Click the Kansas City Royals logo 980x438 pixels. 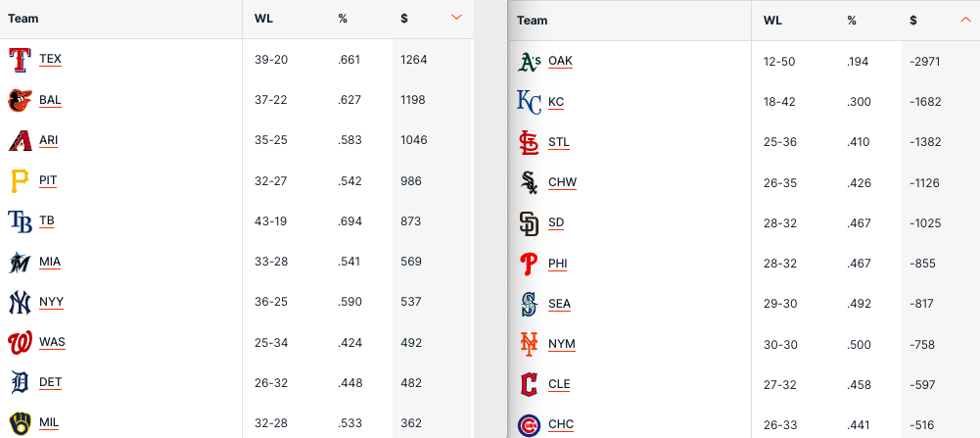click(529, 102)
